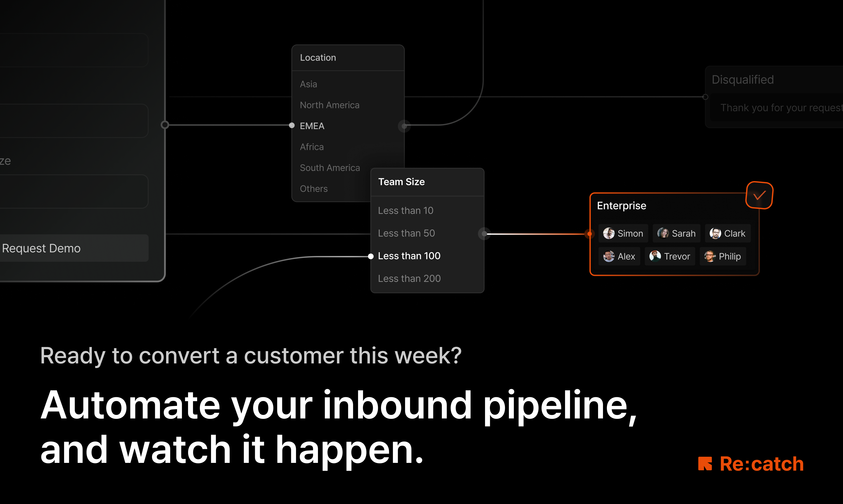This screenshot has height=504, width=843.
Task: Select Asia location option
Action: click(309, 84)
